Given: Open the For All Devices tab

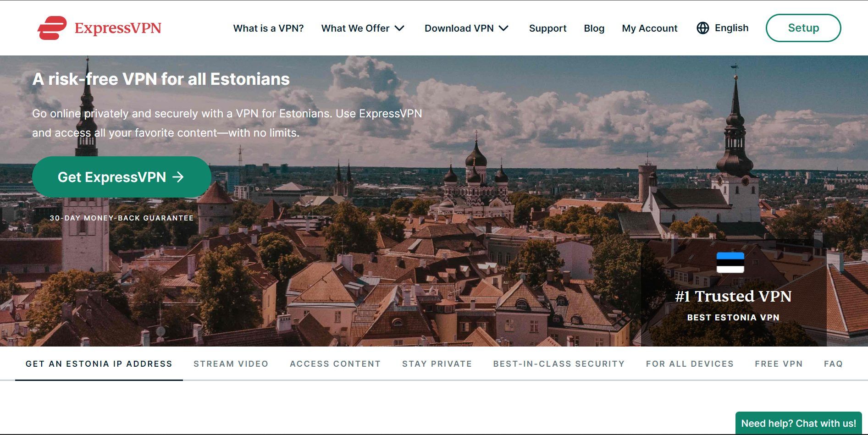Looking at the screenshot, I should (x=690, y=364).
